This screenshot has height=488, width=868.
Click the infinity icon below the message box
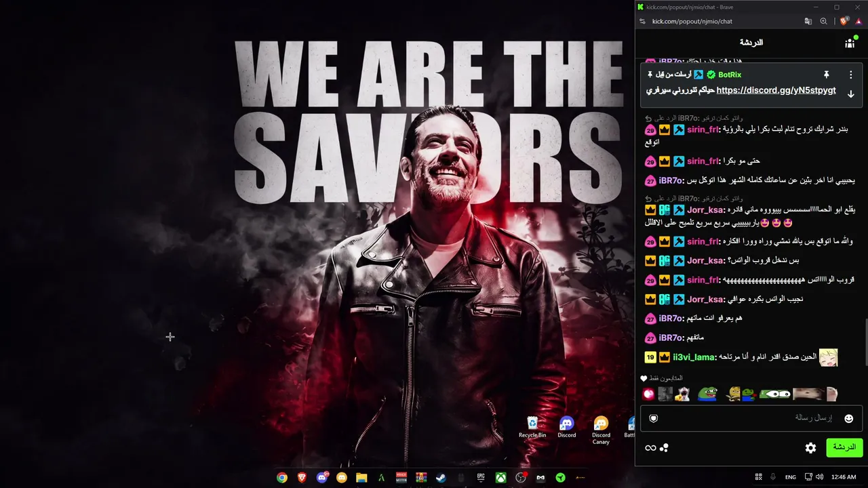(x=650, y=447)
